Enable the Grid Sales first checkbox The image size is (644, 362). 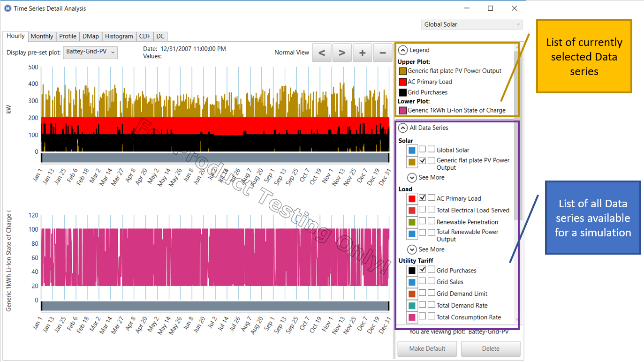pyautogui.click(x=423, y=281)
